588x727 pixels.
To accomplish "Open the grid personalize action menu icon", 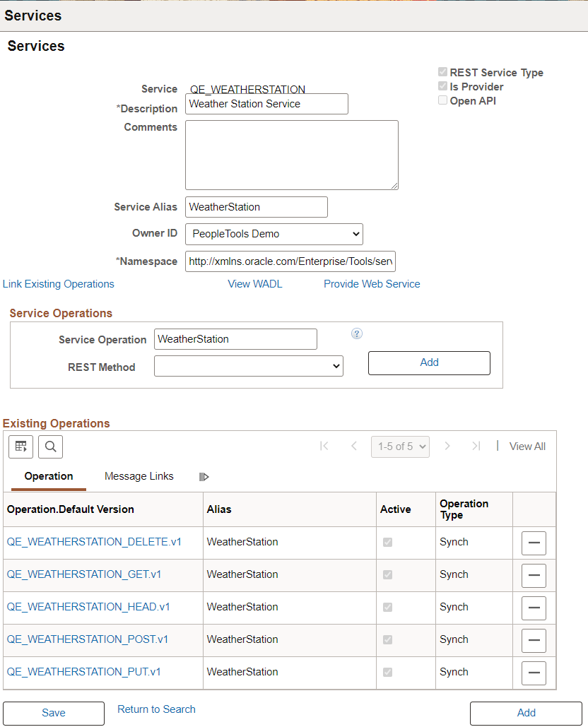I will click(21, 447).
